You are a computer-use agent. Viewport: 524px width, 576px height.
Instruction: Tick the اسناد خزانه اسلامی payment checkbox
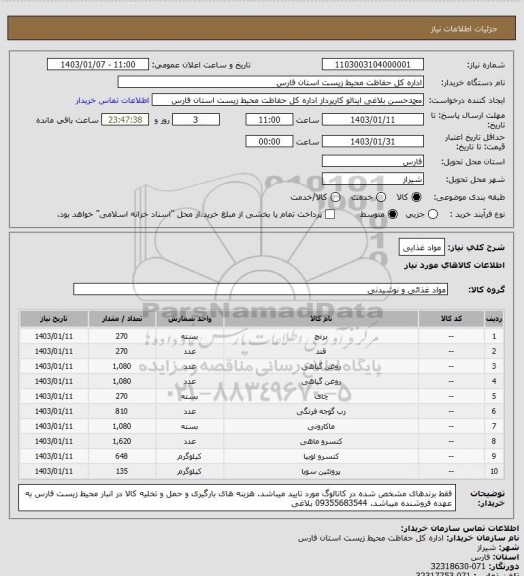point(330,214)
